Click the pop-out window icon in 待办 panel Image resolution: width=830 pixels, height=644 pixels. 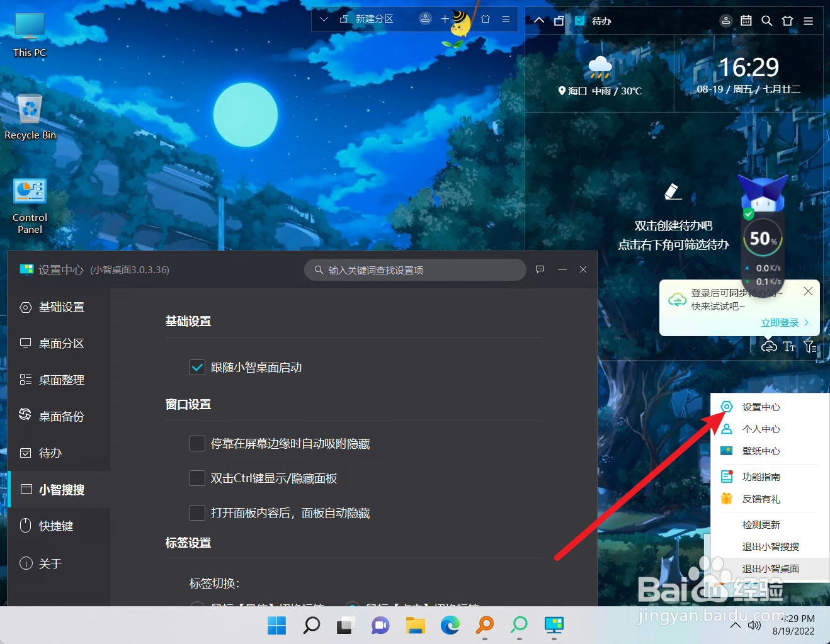click(x=559, y=20)
